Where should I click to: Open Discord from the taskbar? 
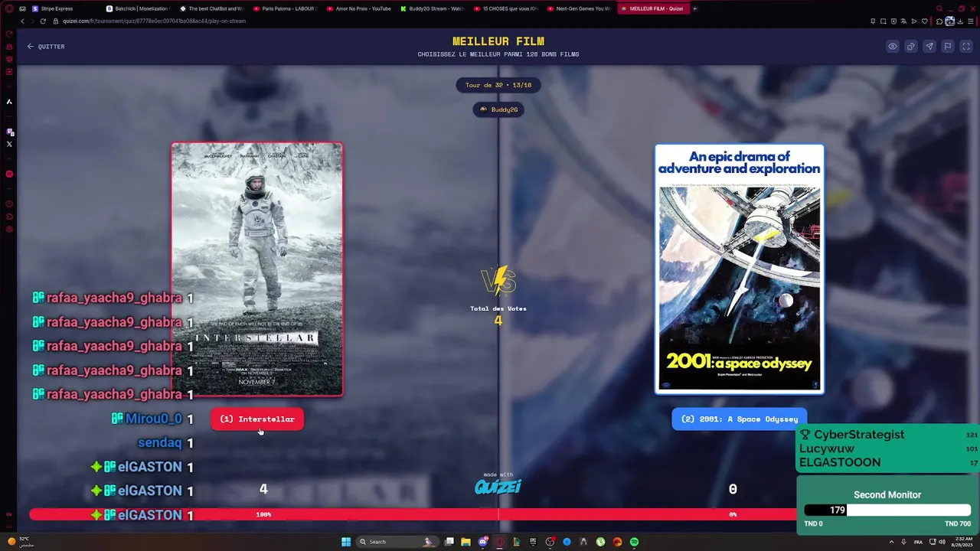coord(482,542)
